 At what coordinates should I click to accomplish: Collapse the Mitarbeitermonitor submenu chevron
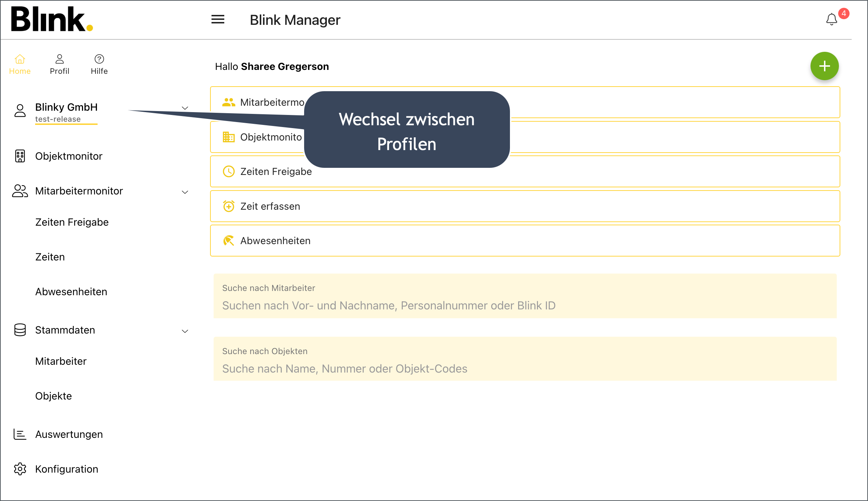coord(185,192)
